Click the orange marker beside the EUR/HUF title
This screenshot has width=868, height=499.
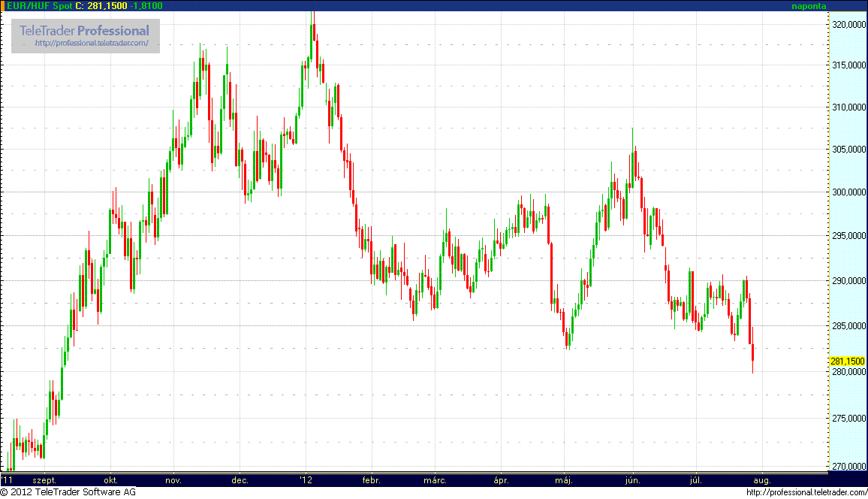coord(3,5)
